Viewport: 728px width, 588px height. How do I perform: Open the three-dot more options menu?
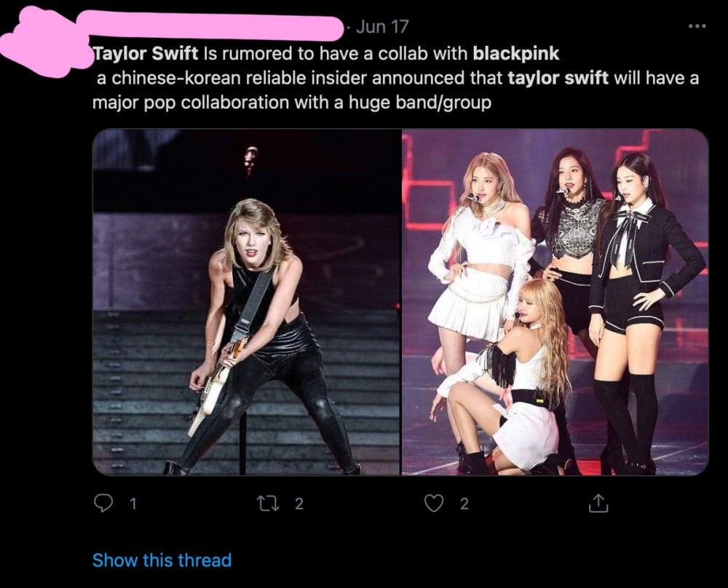tap(697, 27)
